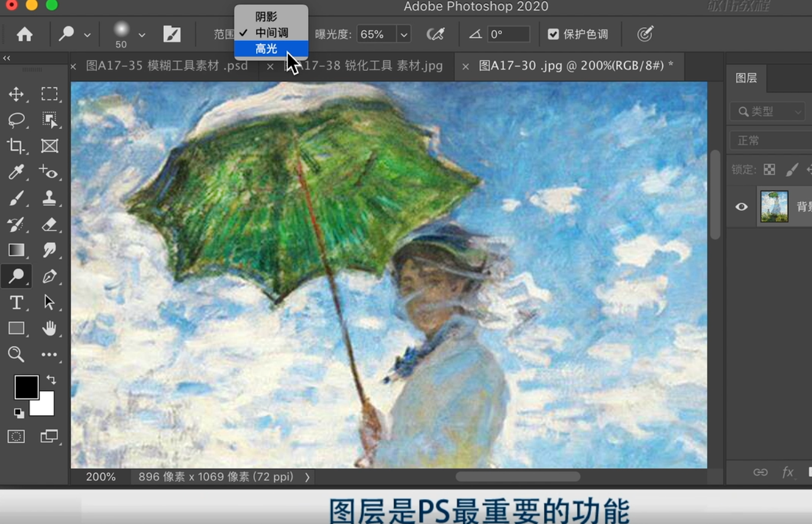Image resolution: width=812 pixels, height=524 pixels.
Task: Select the Move tool
Action: coord(16,94)
